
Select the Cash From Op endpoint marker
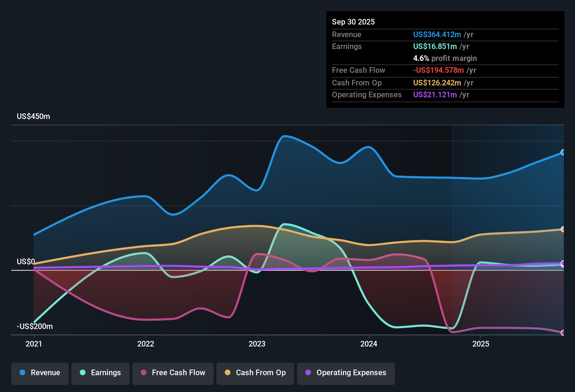click(563, 229)
